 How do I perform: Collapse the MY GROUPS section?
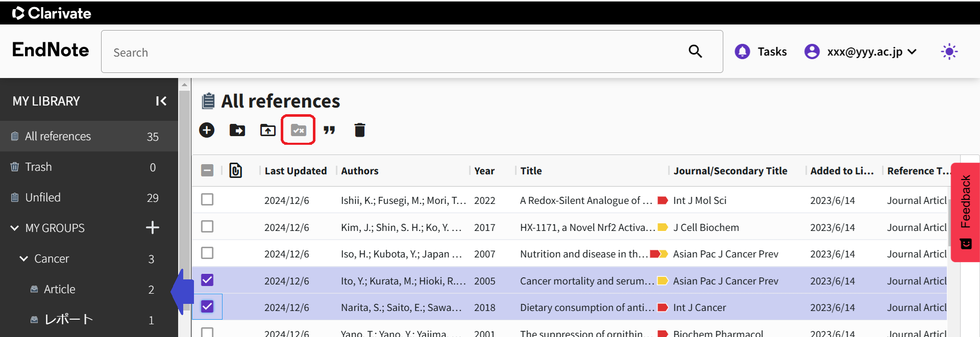click(x=15, y=228)
